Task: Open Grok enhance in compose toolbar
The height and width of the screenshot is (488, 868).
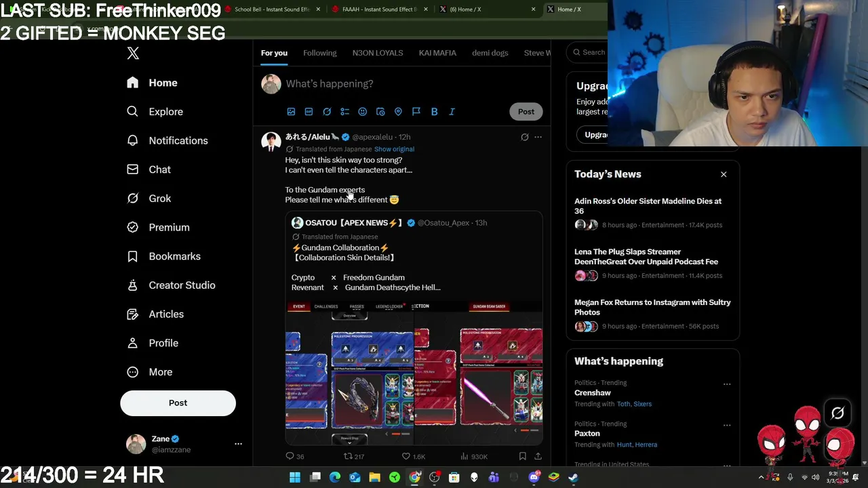Action: pos(327,112)
